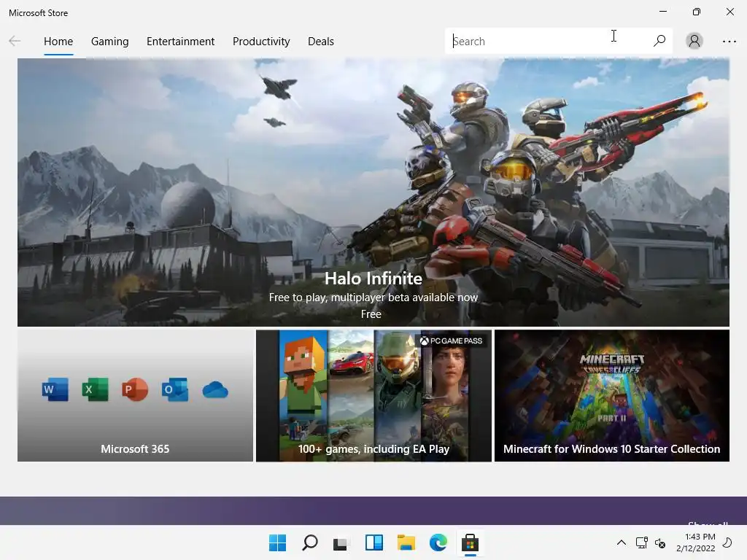Click the OneDrive cloud icon in tile
Screen dimensions: 747x560
click(x=215, y=390)
